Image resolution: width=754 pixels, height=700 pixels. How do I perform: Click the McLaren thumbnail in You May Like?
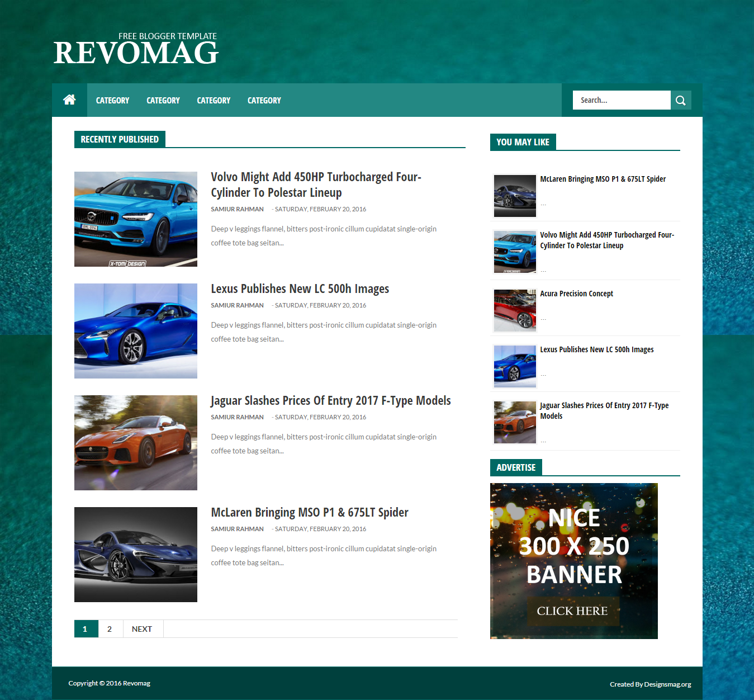coord(515,196)
